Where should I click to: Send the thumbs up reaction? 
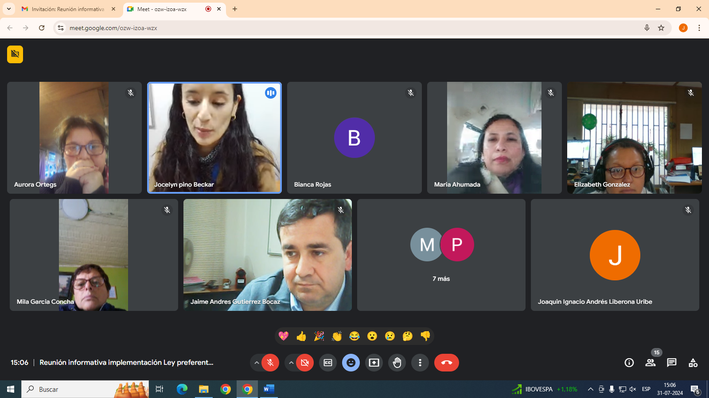tap(301, 336)
